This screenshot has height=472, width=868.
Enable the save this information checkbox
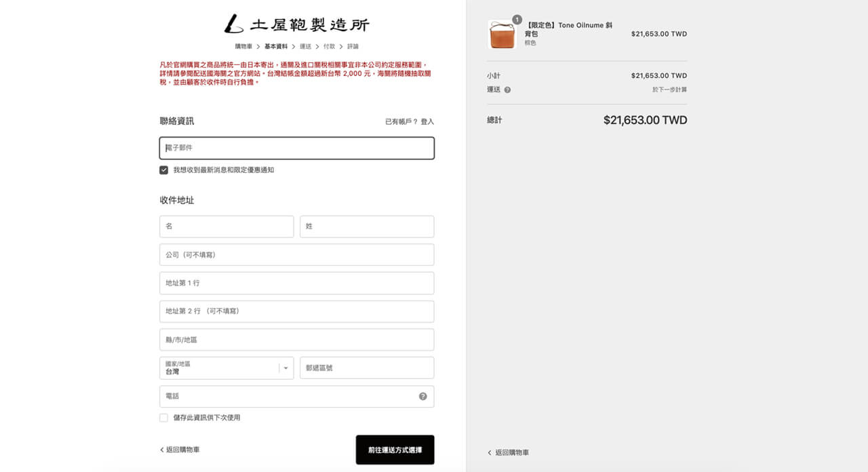163,418
